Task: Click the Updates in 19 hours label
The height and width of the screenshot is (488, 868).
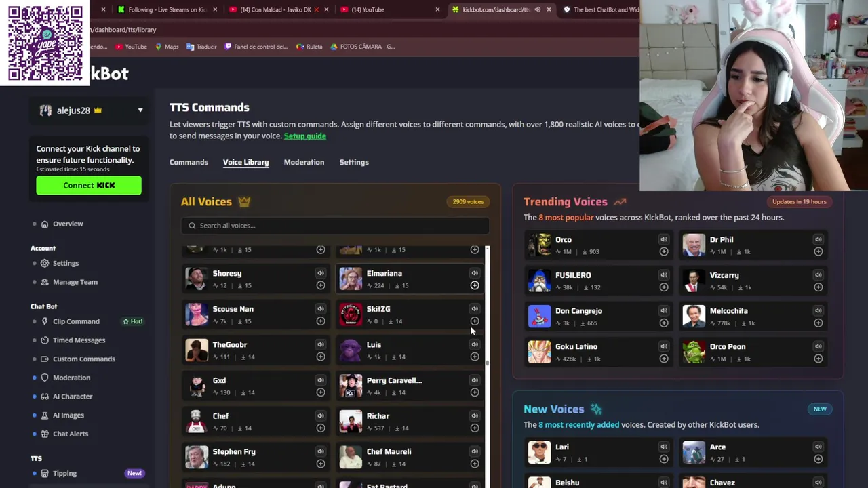Action: [800, 201]
